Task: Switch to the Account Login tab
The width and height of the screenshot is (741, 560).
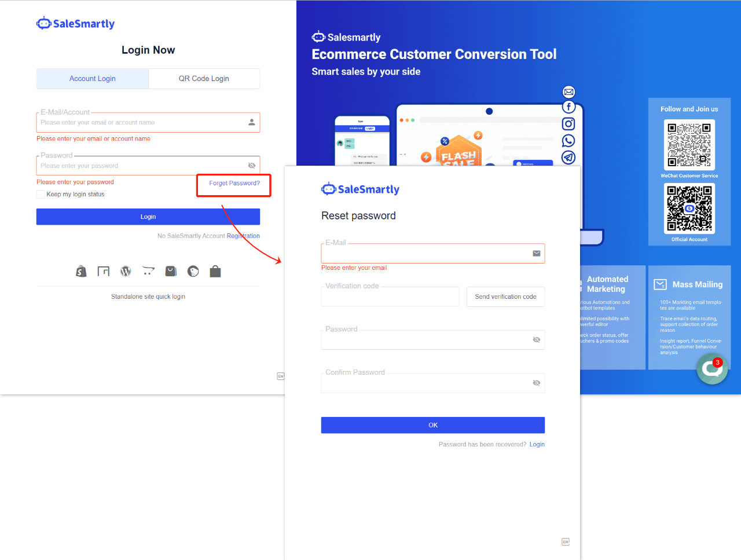Action: pyautogui.click(x=93, y=79)
